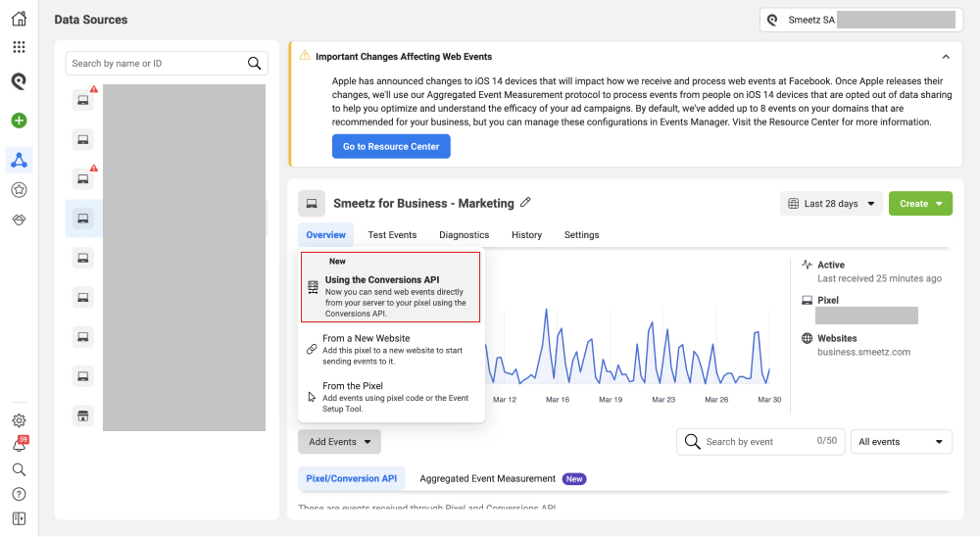980x537 pixels.
Task: Click the yellow warning triangle in the web events banner
Action: pos(305,56)
